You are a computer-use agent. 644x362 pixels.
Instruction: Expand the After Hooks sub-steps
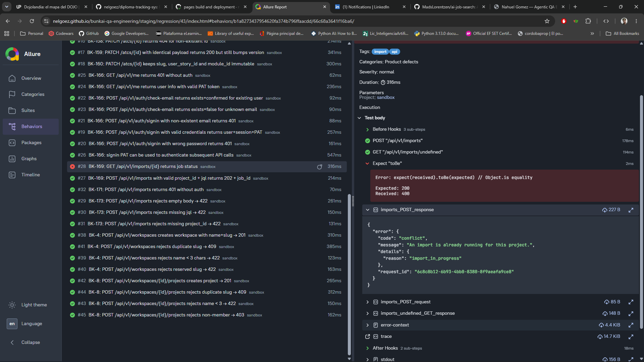[x=368, y=348]
